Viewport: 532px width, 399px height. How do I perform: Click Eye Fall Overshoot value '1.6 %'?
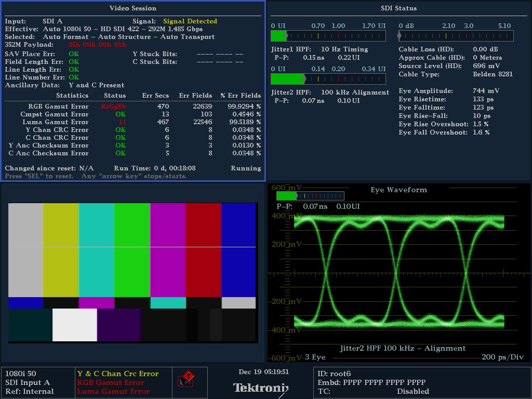click(x=481, y=132)
